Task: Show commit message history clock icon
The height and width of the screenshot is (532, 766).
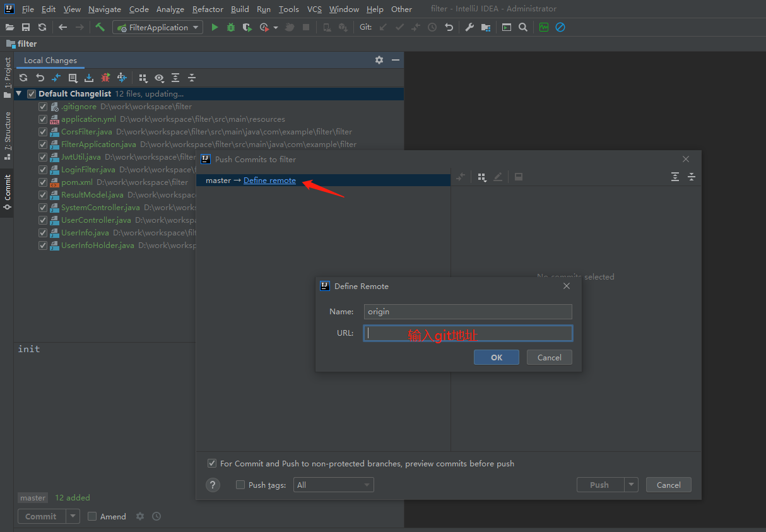Action: pos(156,516)
